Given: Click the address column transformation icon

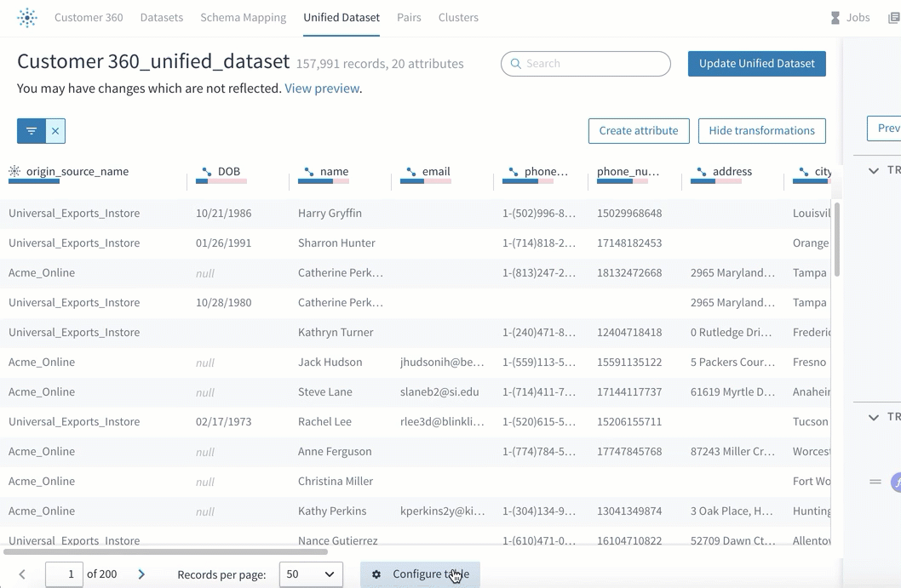Looking at the screenshot, I should point(701,172).
